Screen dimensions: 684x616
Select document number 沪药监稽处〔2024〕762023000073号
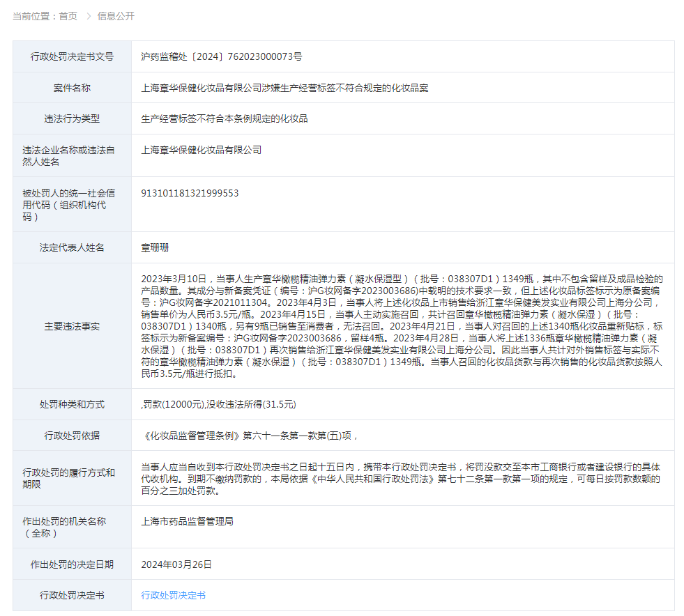pos(221,56)
